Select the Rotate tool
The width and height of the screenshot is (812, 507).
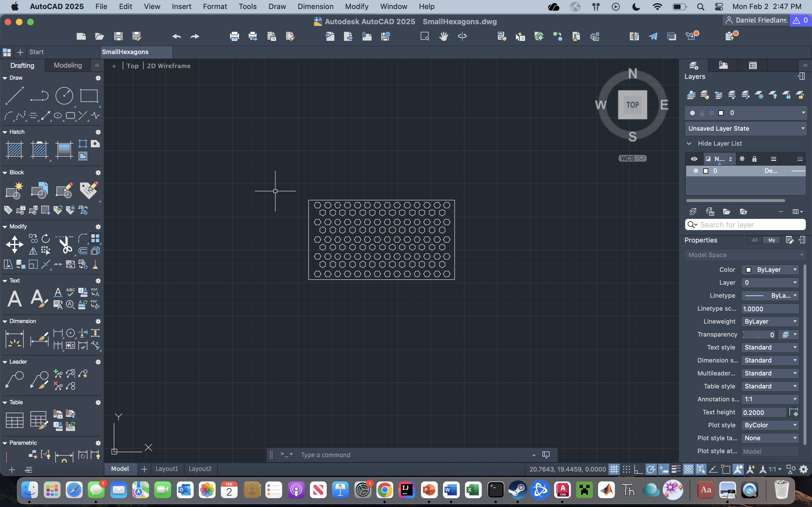[x=45, y=238]
